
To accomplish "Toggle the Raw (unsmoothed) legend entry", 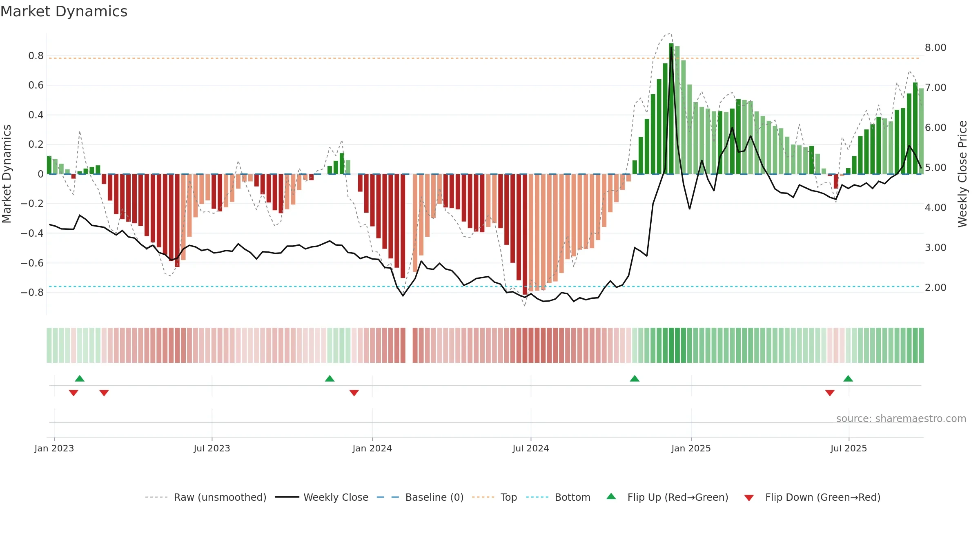I will click(205, 497).
